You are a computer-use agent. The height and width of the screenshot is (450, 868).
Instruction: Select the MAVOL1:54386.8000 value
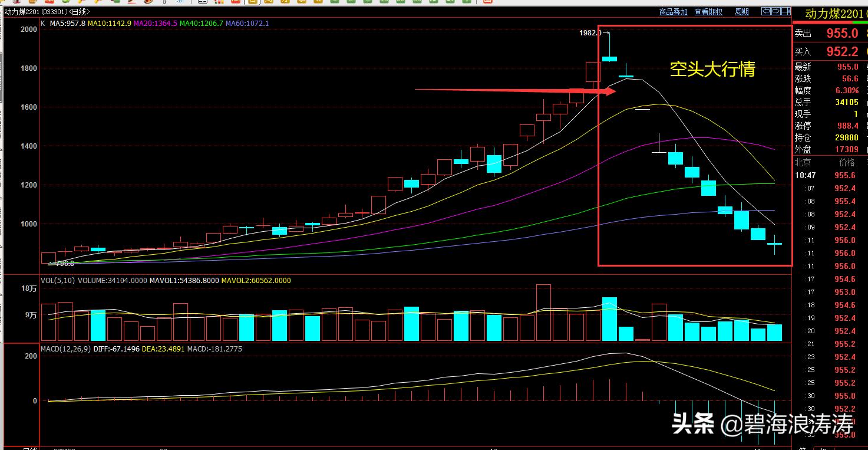[x=184, y=281]
